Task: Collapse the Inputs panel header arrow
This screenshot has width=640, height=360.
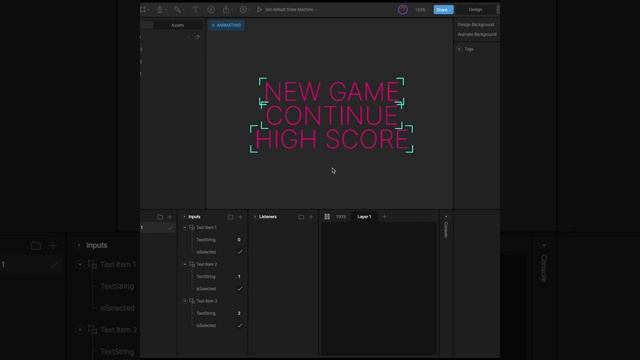Action: click(184, 217)
